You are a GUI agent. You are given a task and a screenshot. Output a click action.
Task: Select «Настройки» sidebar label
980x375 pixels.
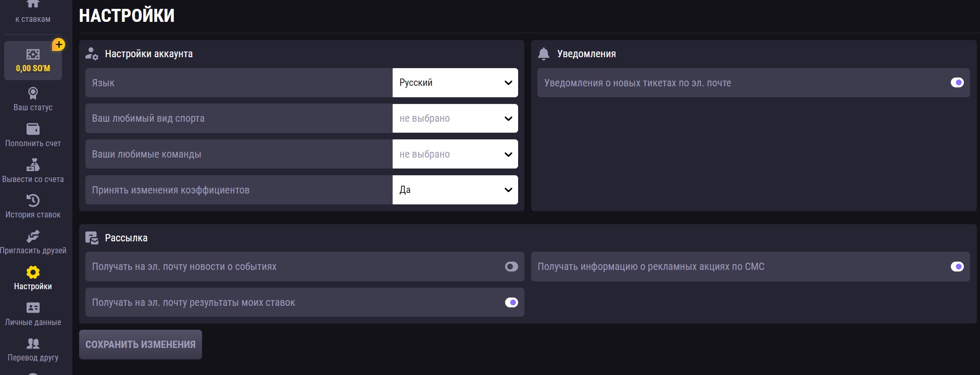pos(33,286)
